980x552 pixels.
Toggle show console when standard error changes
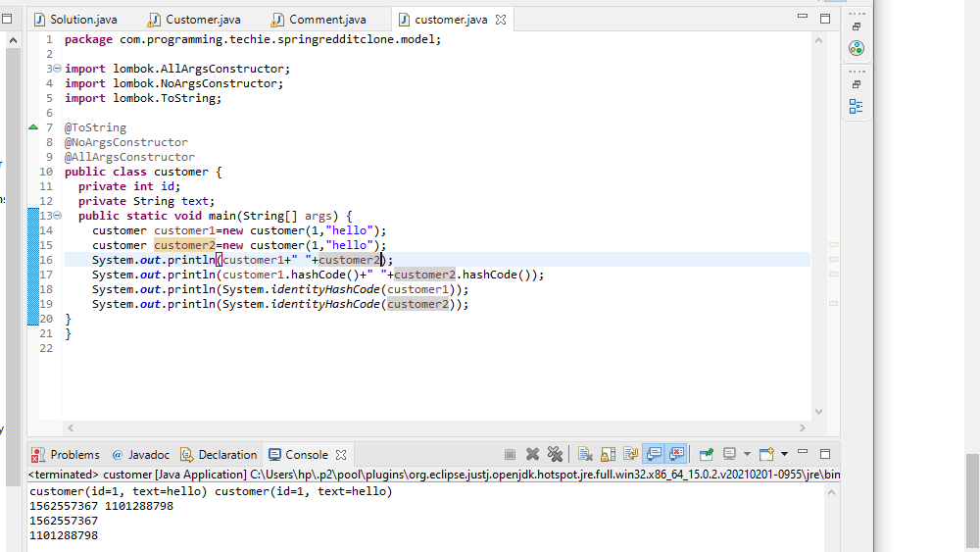point(677,455)
